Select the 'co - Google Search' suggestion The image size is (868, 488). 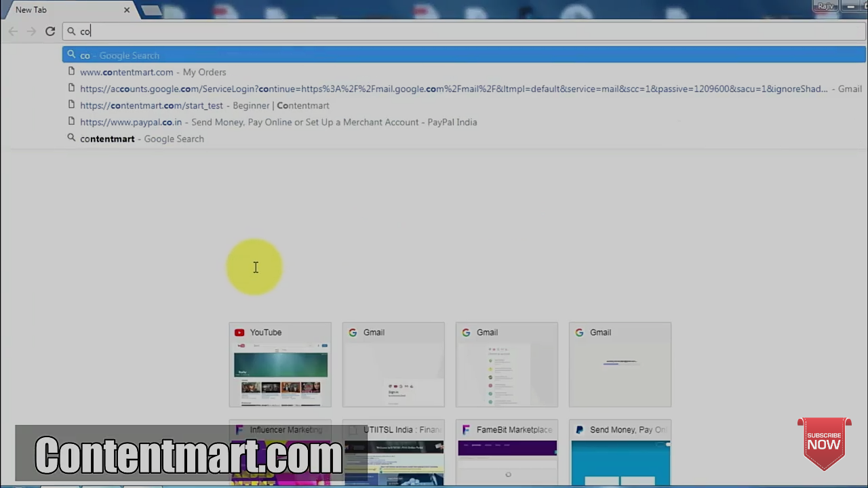tap(464, 55)
